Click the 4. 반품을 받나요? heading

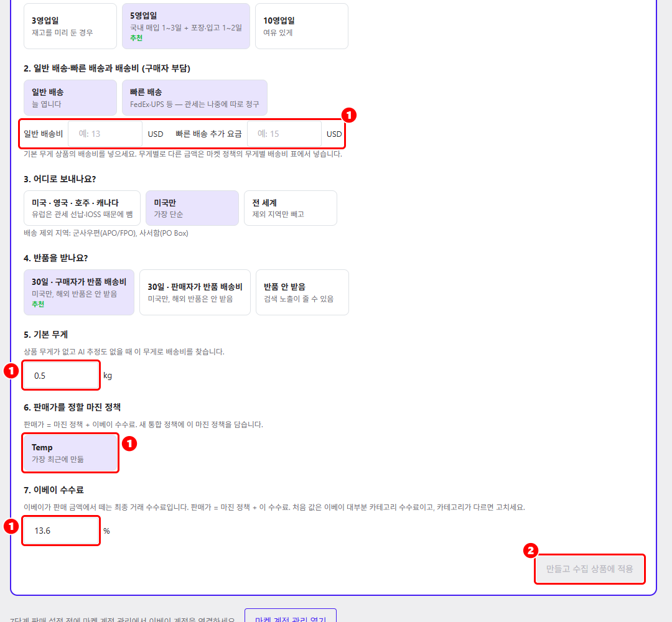pyautogui.click(x=56, y=258)
